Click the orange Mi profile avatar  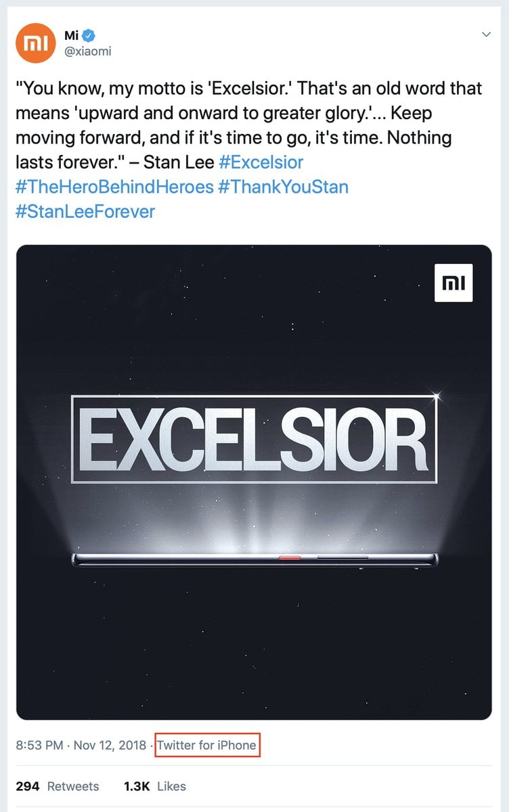(35, 43)
